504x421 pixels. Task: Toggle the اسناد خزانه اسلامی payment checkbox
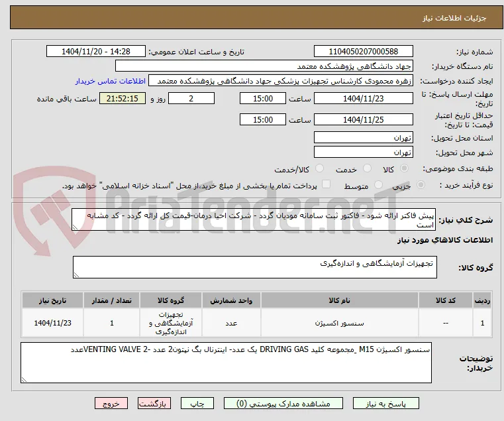point(327,184)
